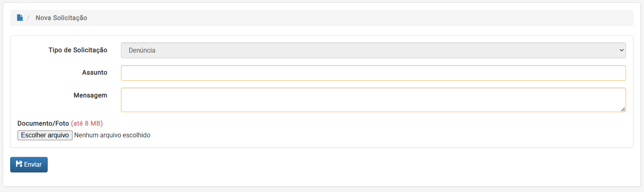This screenshot has height=192, width=644.
Task: Click the Mensagem text area resize handle
Action: pyautogui.click(x=623, y=109)
